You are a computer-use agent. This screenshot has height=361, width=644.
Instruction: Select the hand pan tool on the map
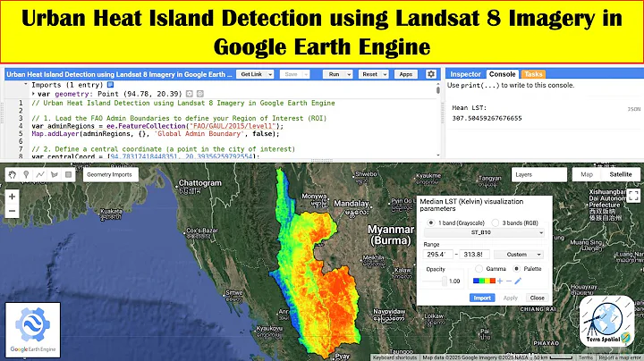click(x=13, y=175)
